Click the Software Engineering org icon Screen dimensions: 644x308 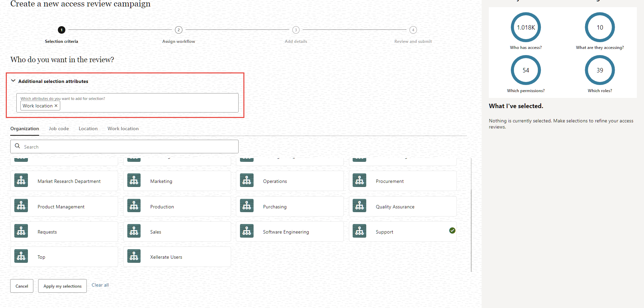click(246, 230)
